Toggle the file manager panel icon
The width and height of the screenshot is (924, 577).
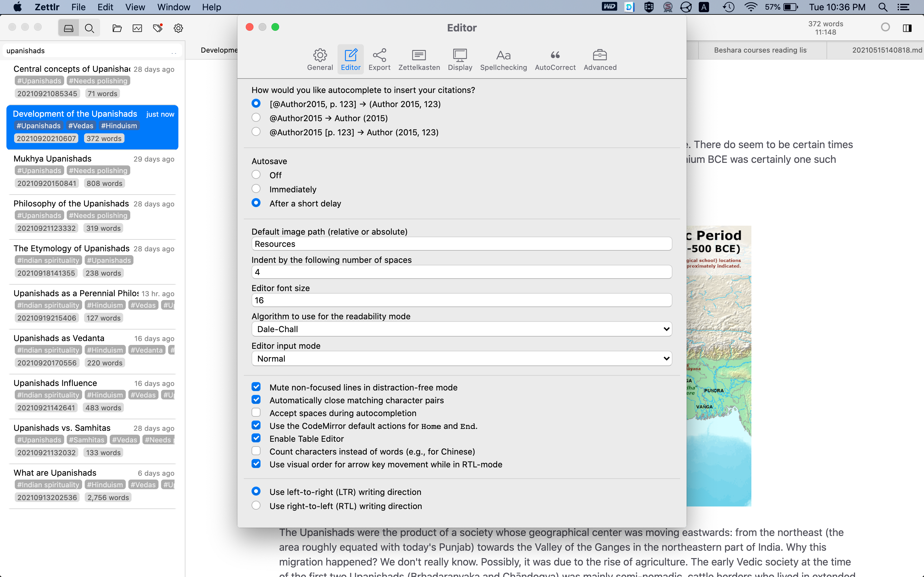[68, 28]
